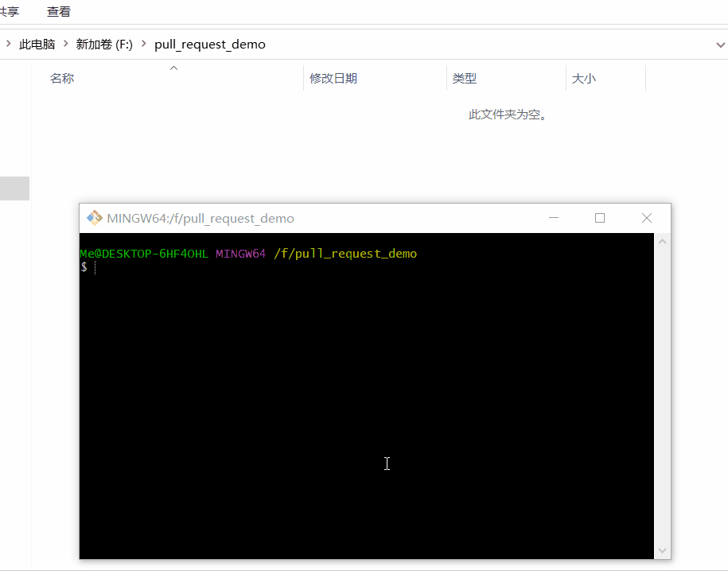Expand chevron after 新加卷 (F:) breadcrumb
This screenshot has width=728, height=571.
143,44
